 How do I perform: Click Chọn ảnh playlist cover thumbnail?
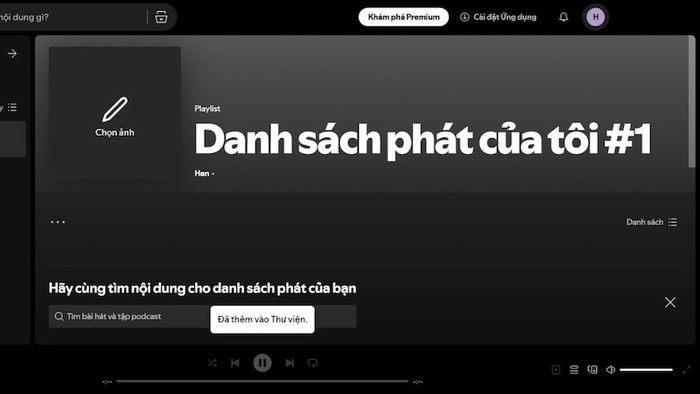pyautogui.click(x=115, y=113)
